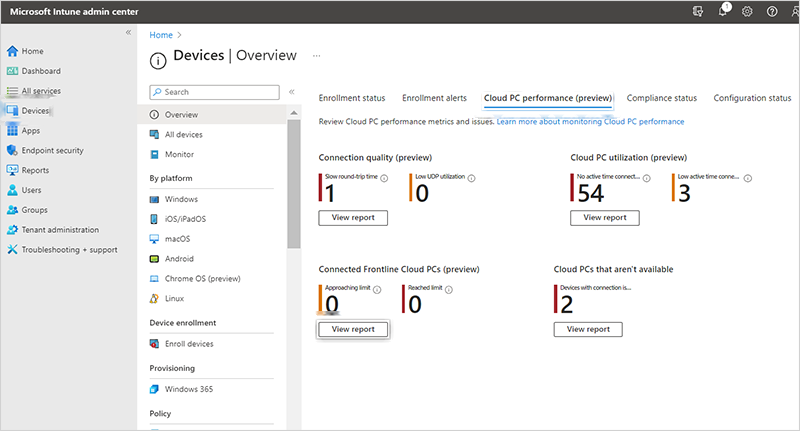Collapse the main left navigation pane
The width and height of the screenshot is (800, 431).
[129, 32]
